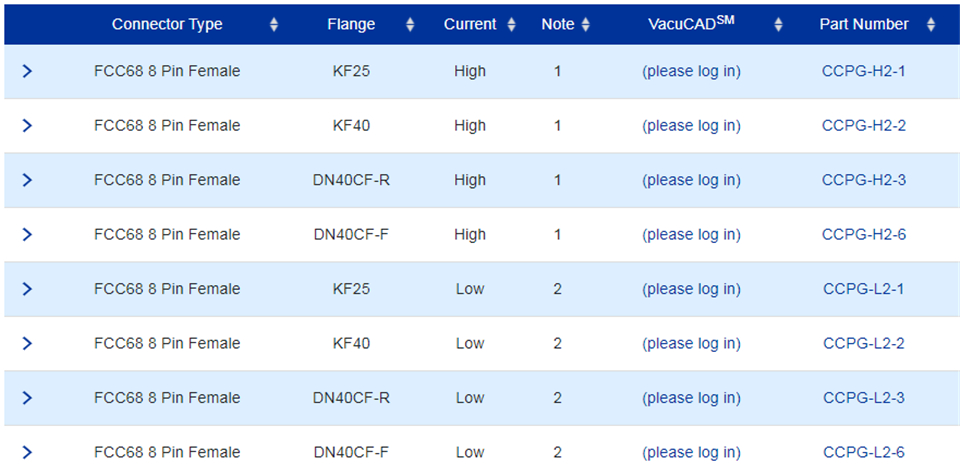960x476 pixels.
Task: Expand the CCPG-L2-3 row chevron
Action: 27,398
